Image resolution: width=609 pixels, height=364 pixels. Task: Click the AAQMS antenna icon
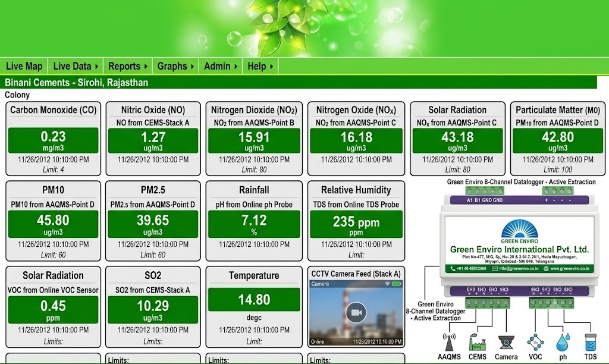click(x=449, y=342)
